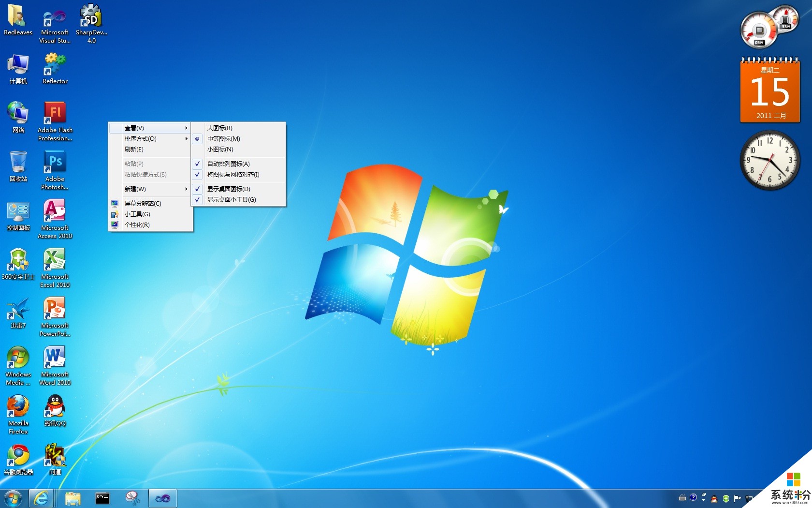Select the 回收站 recycle bin icon
This screenshot has width=812, height=508.
pos(18,167)
